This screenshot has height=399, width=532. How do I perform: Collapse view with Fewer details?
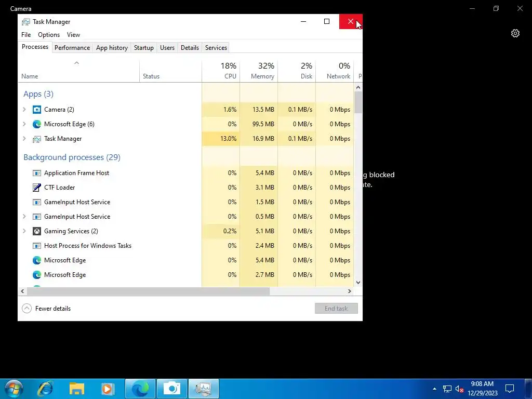46,309
